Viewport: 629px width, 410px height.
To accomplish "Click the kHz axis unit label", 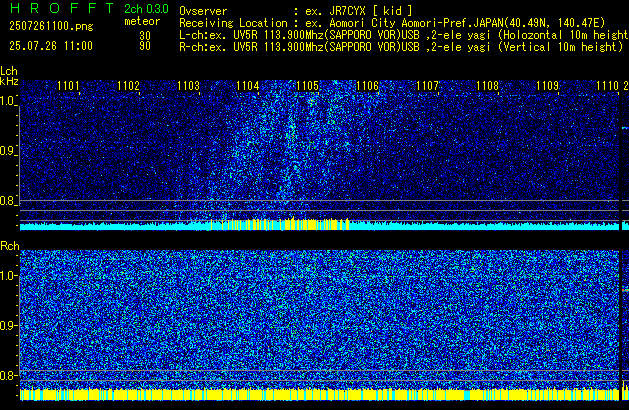I will [x=9, y=81].
